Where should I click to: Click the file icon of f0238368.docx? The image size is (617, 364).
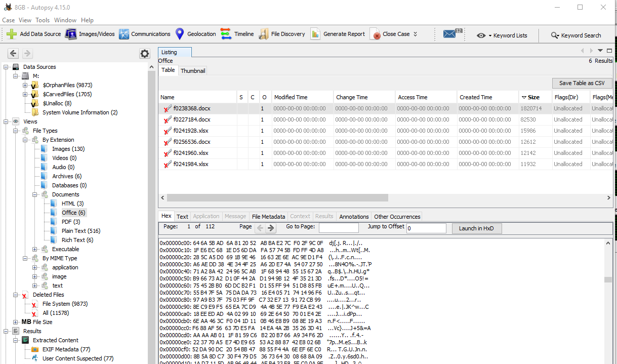[167, 108]
